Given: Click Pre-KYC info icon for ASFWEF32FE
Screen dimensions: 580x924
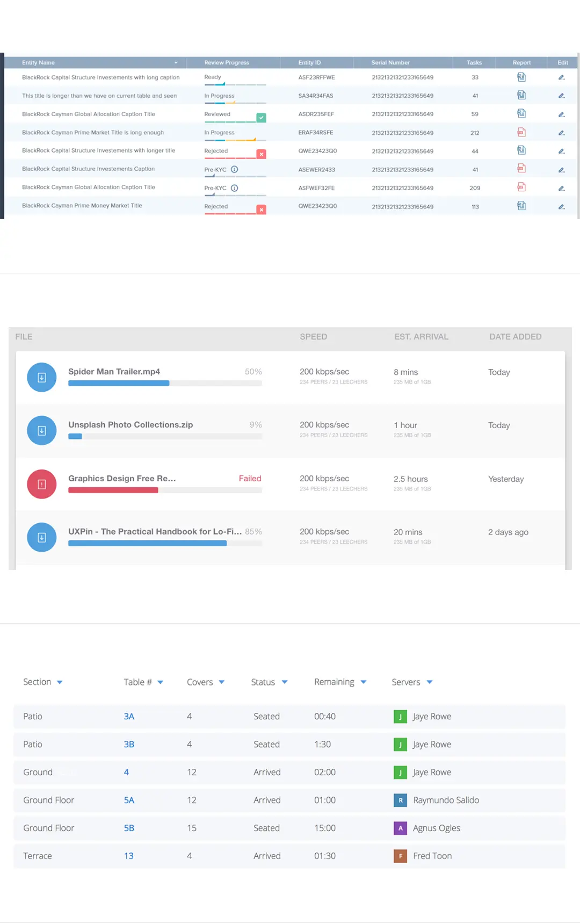Looking at the screenshot, I should 235,188.
